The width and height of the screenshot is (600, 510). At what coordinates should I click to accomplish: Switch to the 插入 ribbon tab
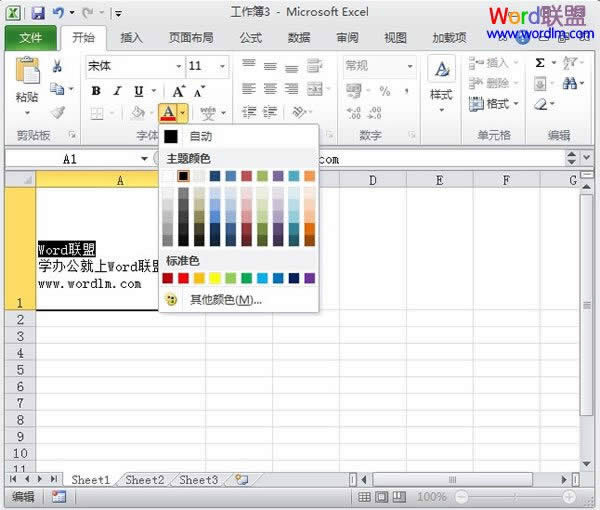click(x=131, y=38)
